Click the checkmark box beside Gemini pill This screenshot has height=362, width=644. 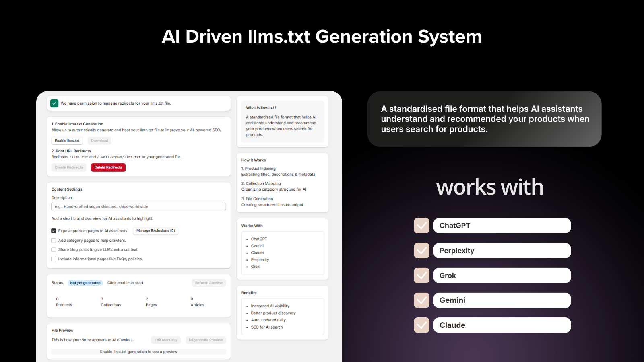coord(422,300)
